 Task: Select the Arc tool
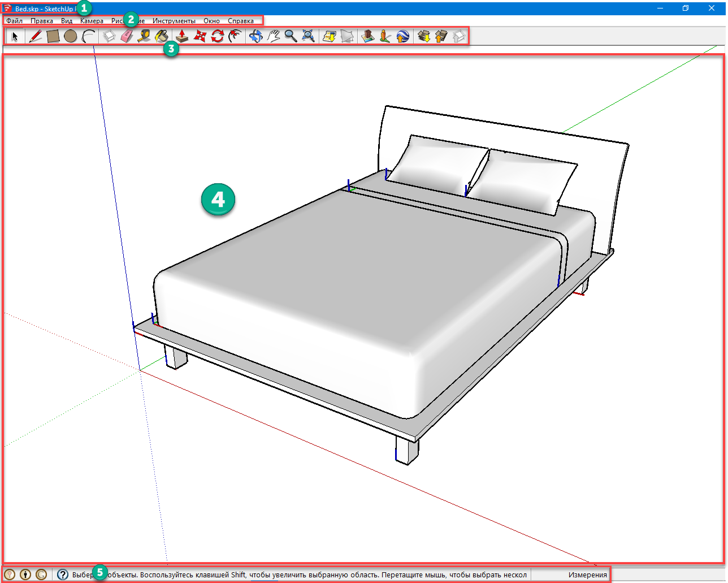point(88,37)
